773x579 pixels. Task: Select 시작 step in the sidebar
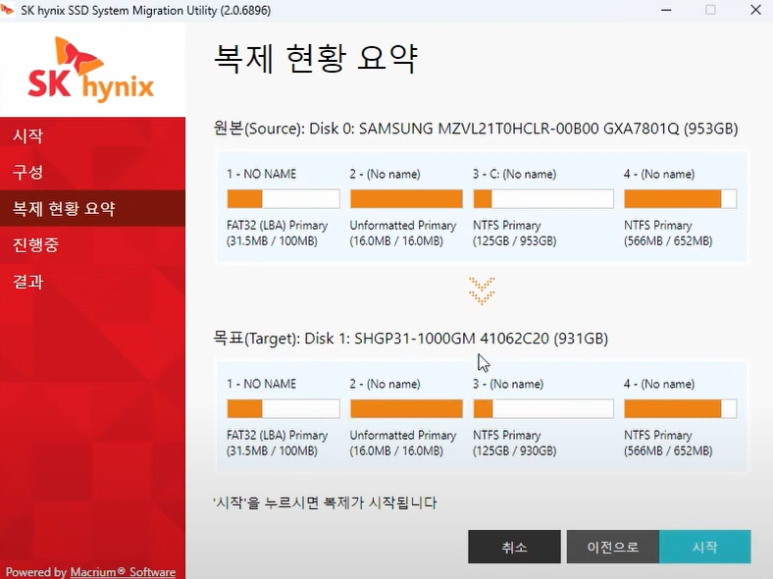[93, 136]
